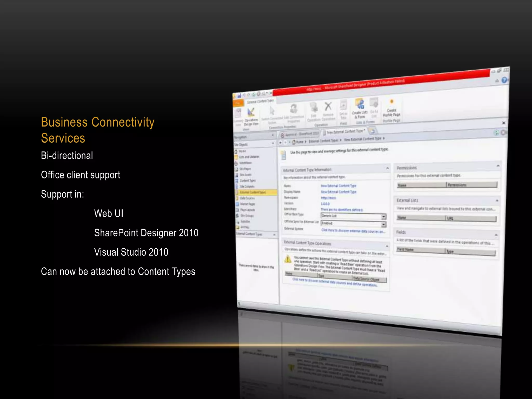The height and width of the screenshot is (399, 532).
Task: Click the Save icon in quick access toolbar
Action: tap(239, 96)
